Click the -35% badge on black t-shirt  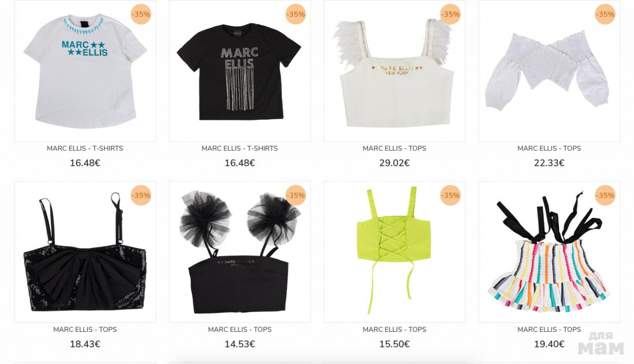pyautogui.click(x=296, y=14)
